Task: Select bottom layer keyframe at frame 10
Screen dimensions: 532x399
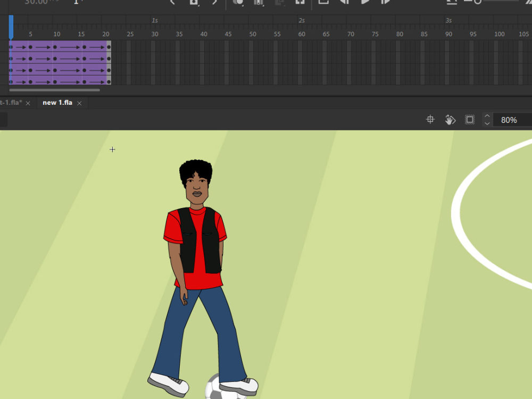Action: (55, 82)
